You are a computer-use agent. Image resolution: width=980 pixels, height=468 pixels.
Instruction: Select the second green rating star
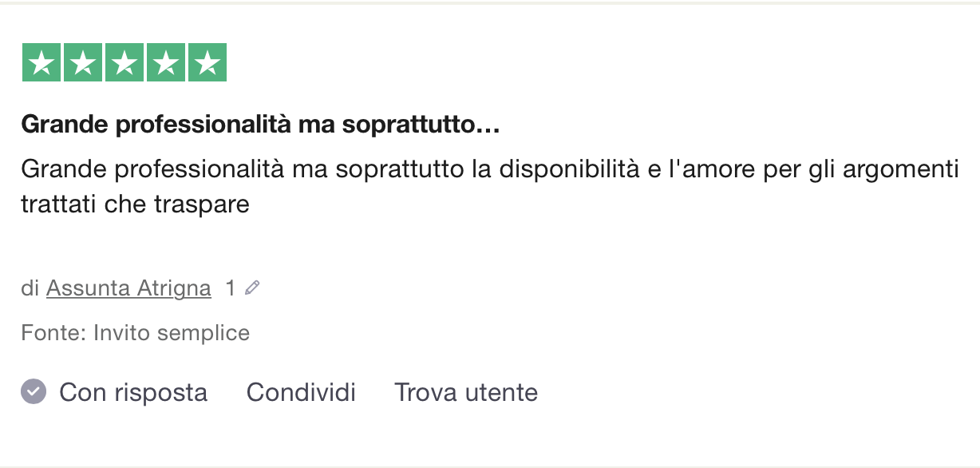click(83, 63)
